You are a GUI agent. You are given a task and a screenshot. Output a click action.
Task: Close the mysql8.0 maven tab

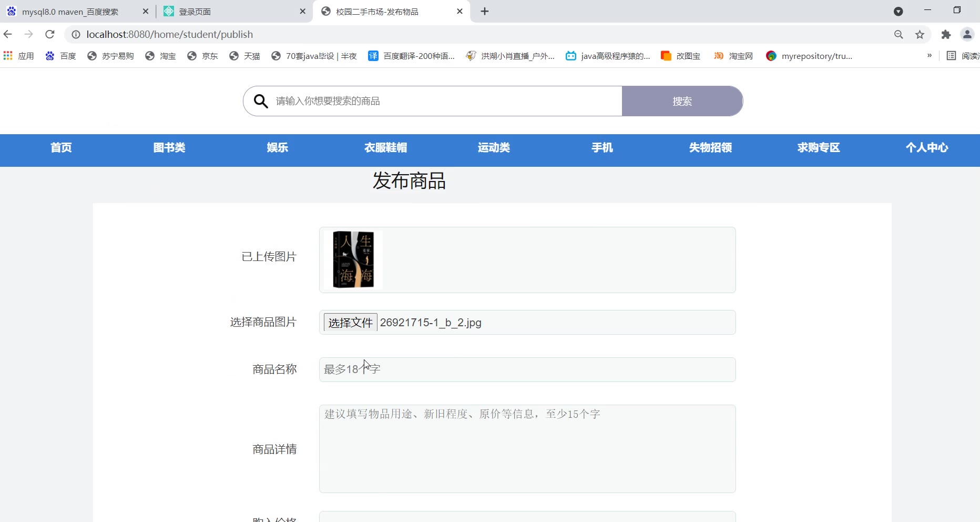(x=146, y=11)
